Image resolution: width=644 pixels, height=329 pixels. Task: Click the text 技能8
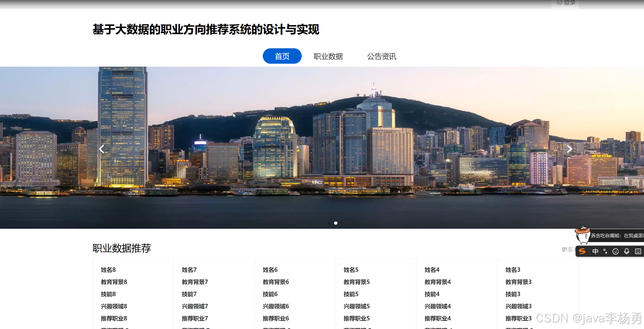(108, 294)
